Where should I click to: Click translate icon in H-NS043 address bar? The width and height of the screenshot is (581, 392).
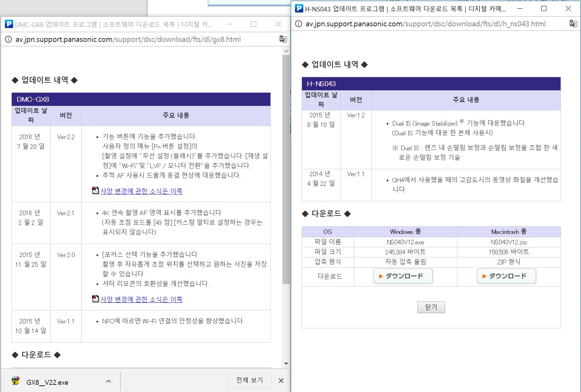pos(573,24)
